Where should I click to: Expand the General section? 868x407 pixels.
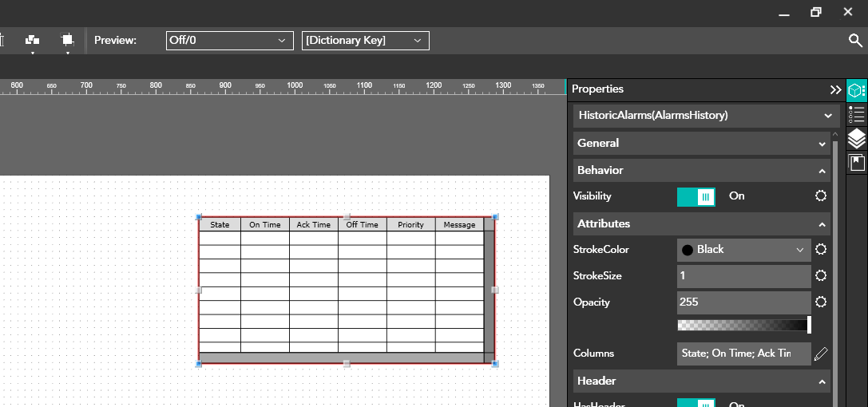[701, 144]
